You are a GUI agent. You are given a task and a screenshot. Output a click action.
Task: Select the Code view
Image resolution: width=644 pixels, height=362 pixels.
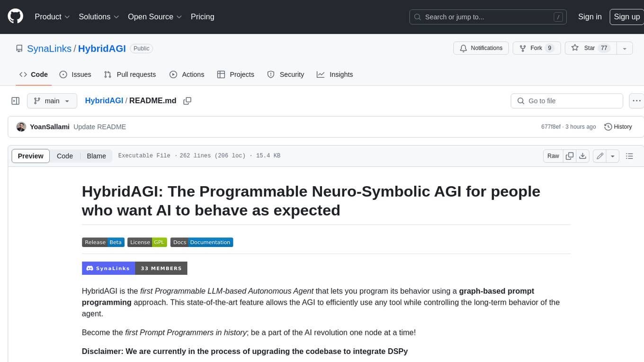click(65, 156)
